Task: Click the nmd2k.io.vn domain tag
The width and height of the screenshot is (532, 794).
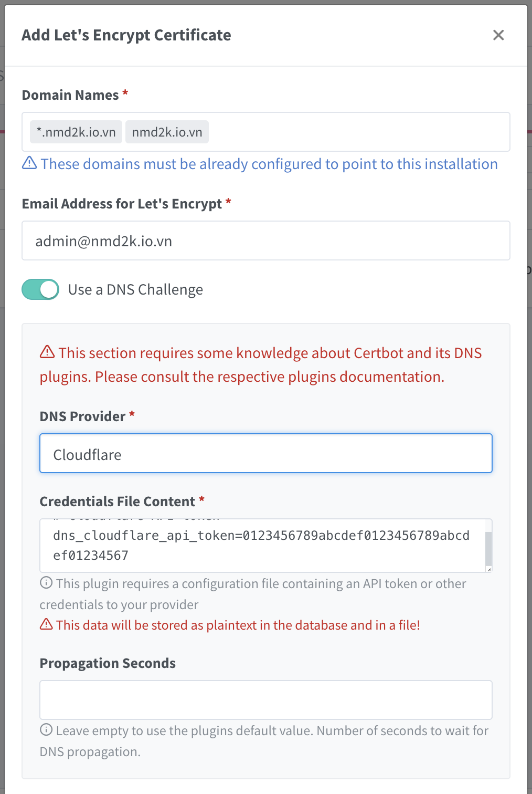Action: tap(167, 132)
